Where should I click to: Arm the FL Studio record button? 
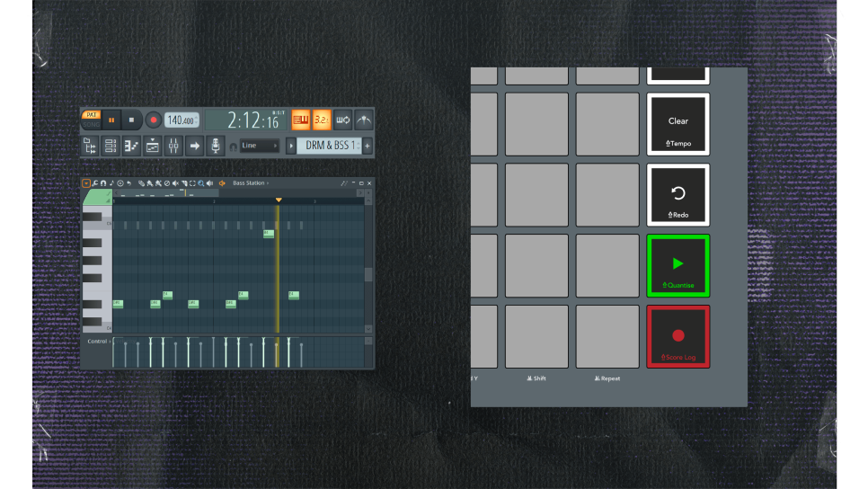click(x=154, y=120)
